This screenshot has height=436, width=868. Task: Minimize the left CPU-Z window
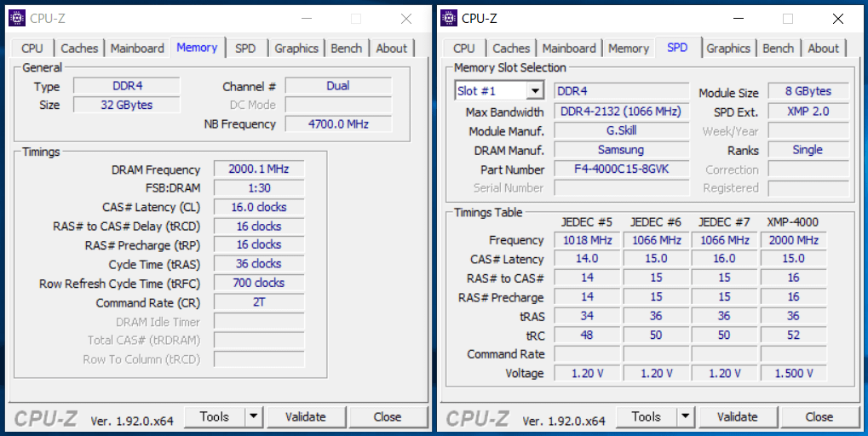pos(306,18)
